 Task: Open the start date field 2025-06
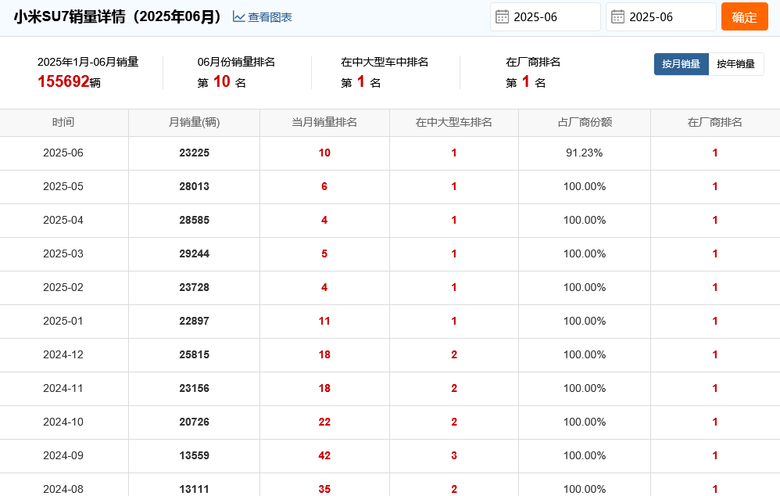(x=545, y=17)
